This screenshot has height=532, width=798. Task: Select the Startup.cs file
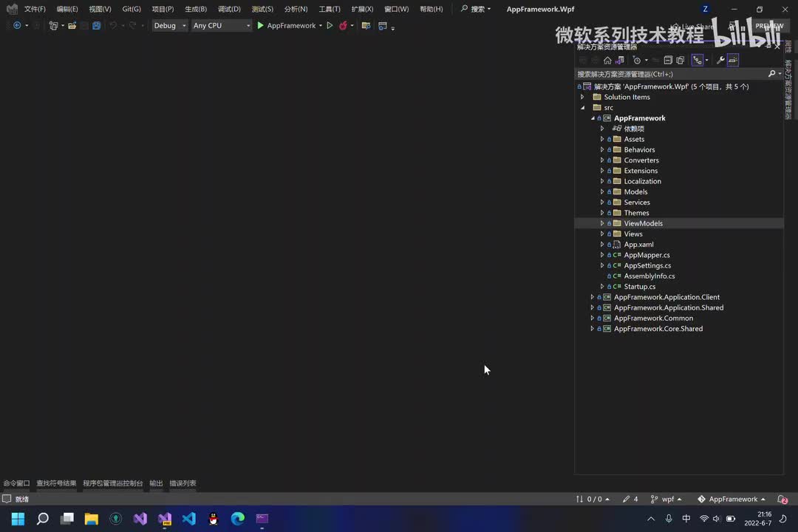[640, 287]
